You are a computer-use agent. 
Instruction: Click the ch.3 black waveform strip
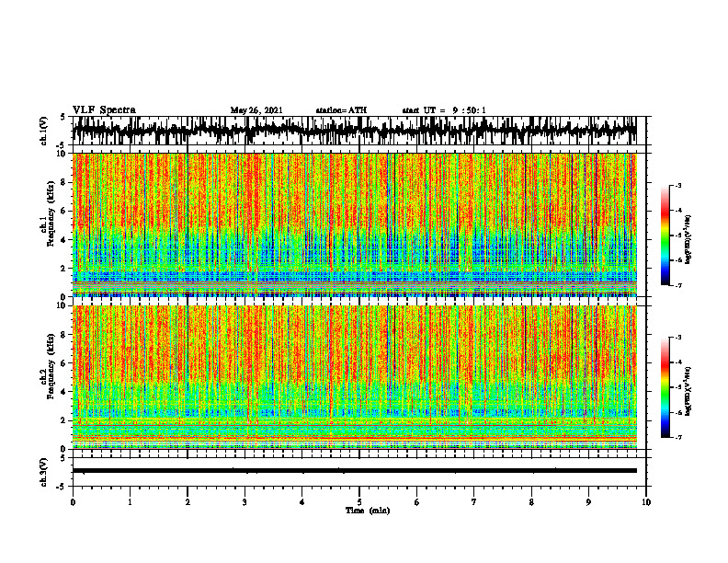pos(354,471)
